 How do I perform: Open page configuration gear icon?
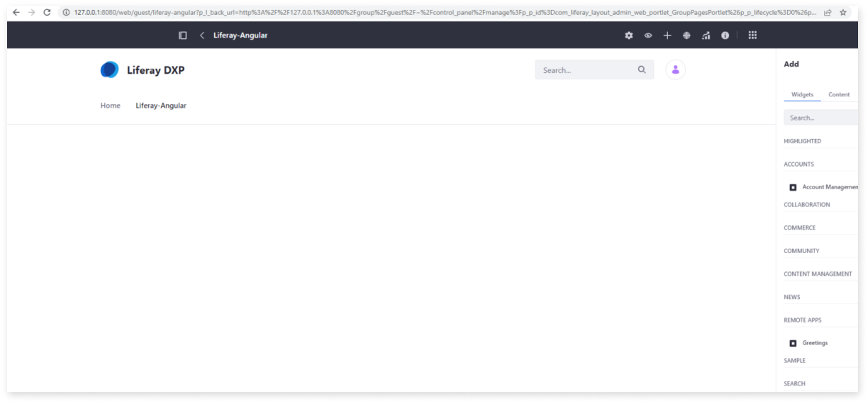pyautogui.click(x=628, y=35)
